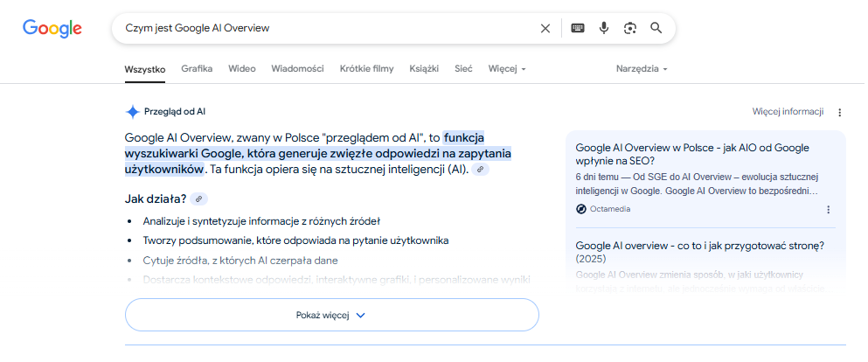Click the Jak działa? heading
868x362 pixels.
tap(156, 198)
